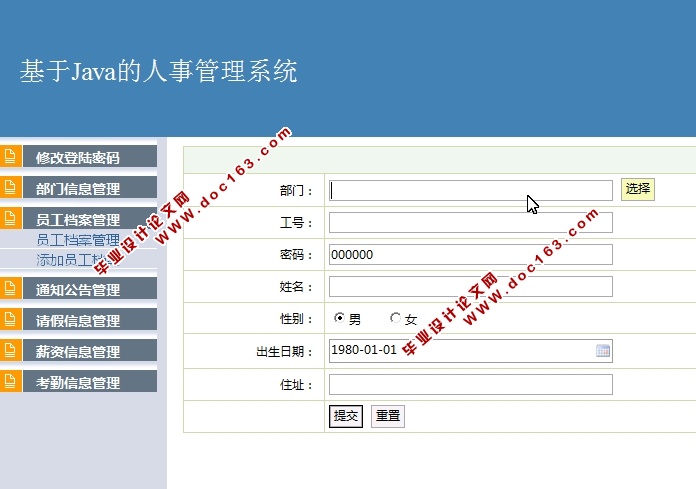Focus the 姓名 input field

coord(471,286)
